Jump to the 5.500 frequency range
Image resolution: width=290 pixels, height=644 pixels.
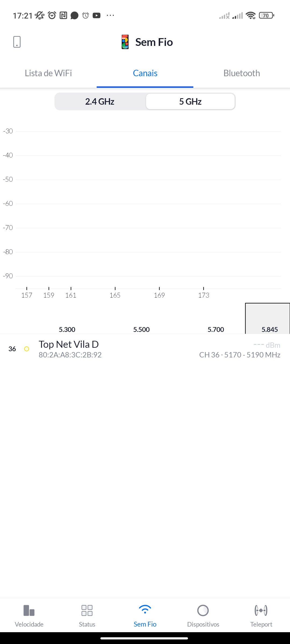point(142,329)
